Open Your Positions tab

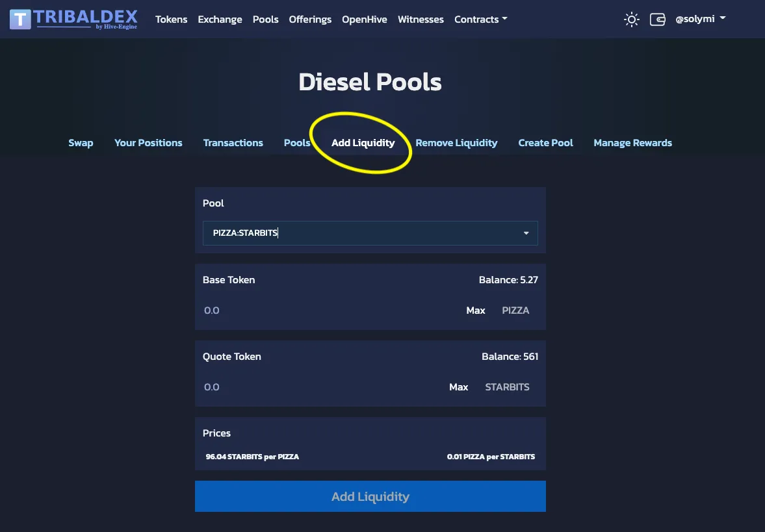coord(148,143)
